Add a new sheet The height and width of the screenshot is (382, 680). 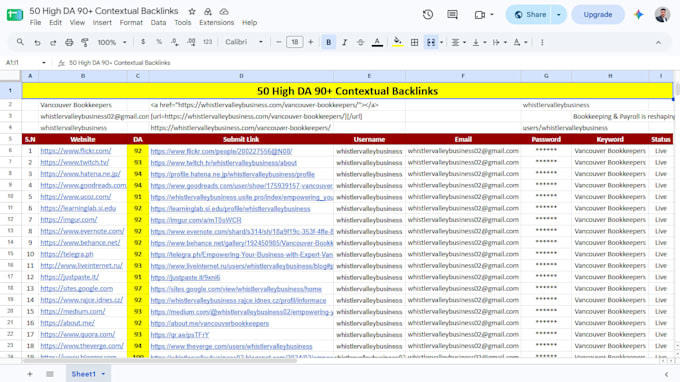[x=30, y=374]
